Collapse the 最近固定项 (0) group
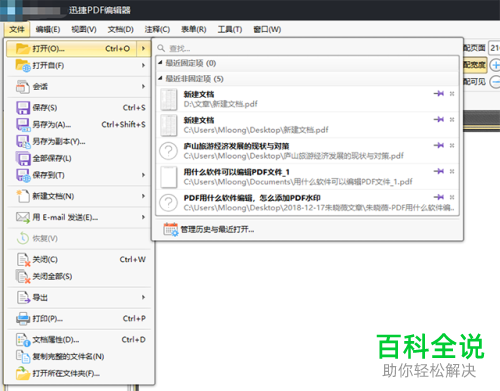 [160, 63]
